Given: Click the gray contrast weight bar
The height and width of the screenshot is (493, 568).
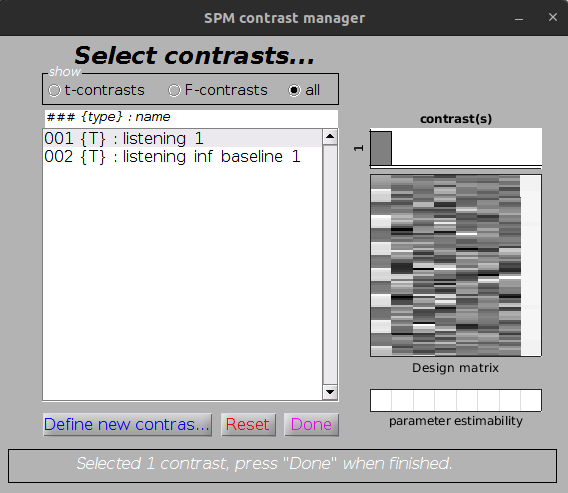Looking at the screenshot, I should coord(381,149).
